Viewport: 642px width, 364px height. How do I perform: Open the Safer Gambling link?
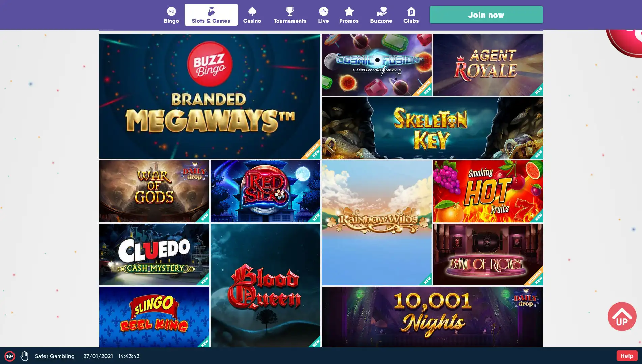(55, 356)
